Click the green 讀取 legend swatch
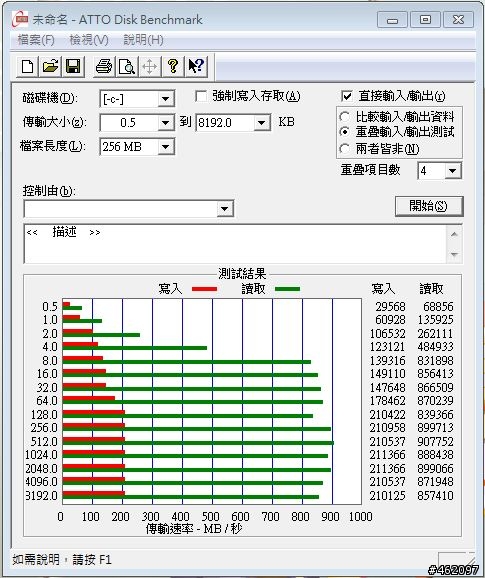The image size is (485, 578). click(287, 289)
